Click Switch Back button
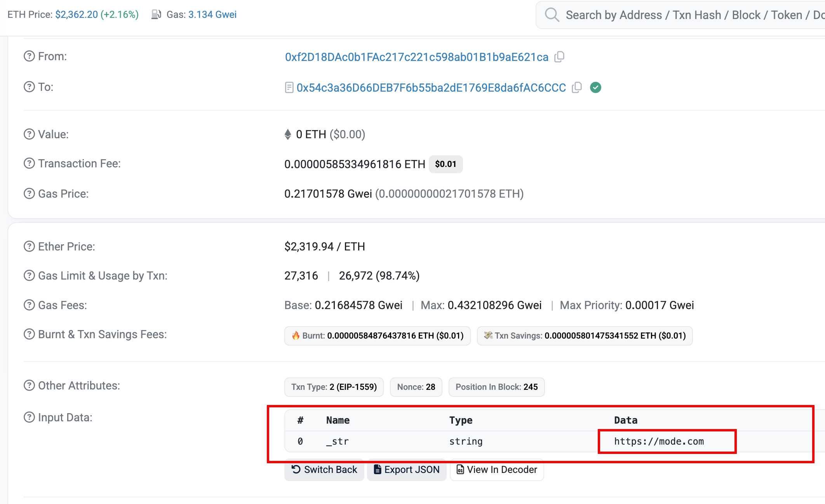The width and height of the screenshot is (825, 504). click(324, 470)
